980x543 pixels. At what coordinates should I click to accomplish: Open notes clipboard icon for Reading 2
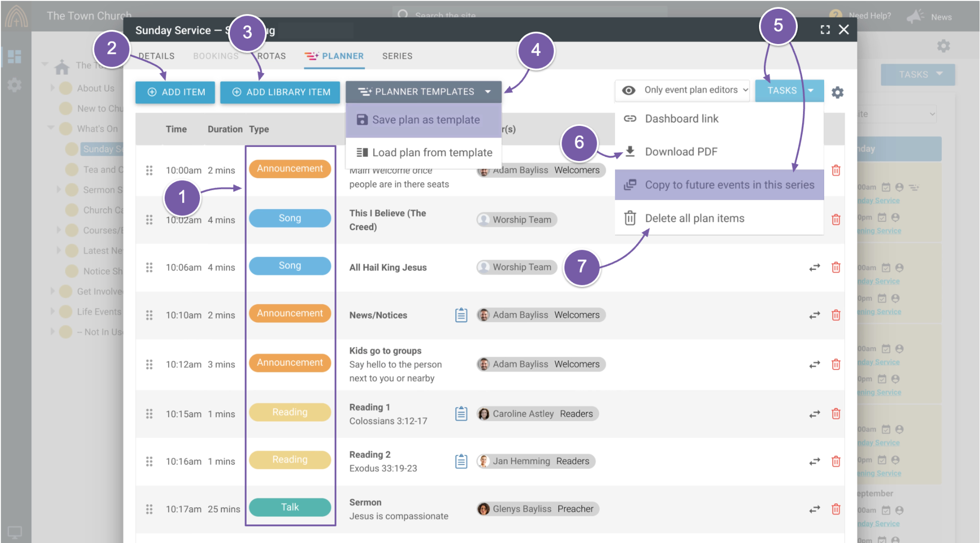click(461, 461)
